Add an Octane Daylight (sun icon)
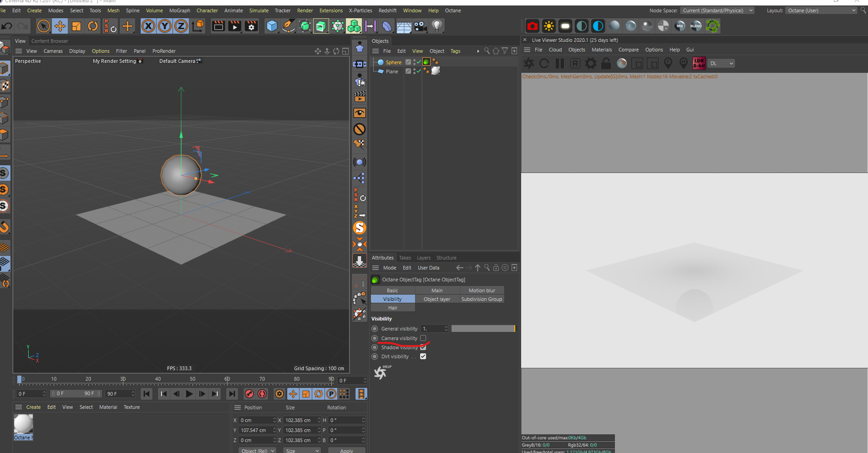868x453 pixels. tap(549, 26)
